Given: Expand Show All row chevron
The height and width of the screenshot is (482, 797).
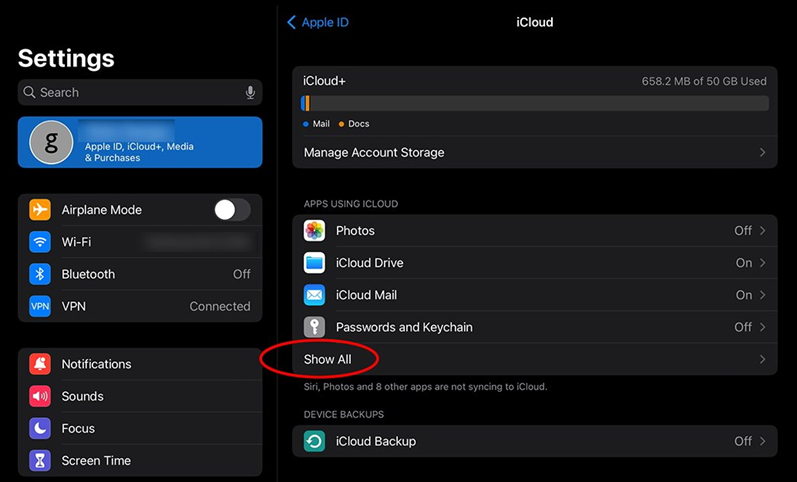Looking at the screenshot, I should tap(762, 359).
